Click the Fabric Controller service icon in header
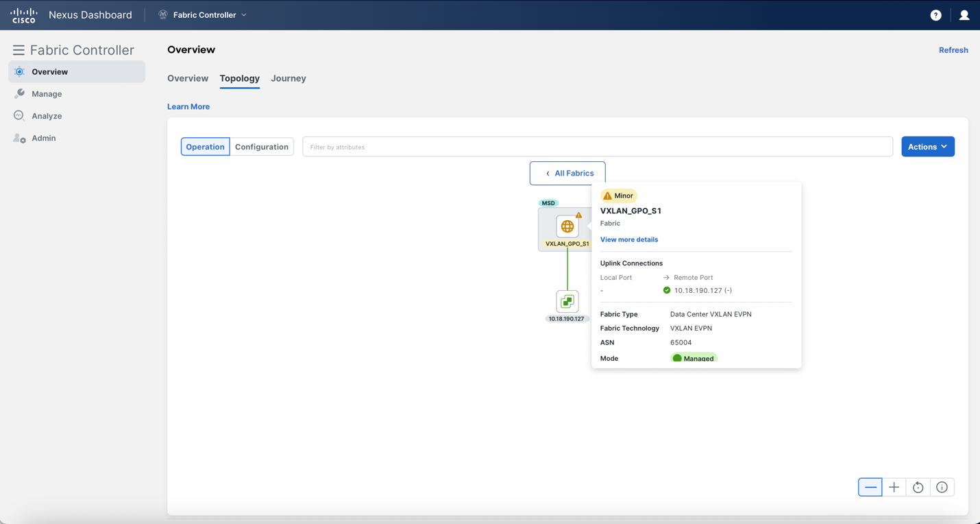 [163, 14]
